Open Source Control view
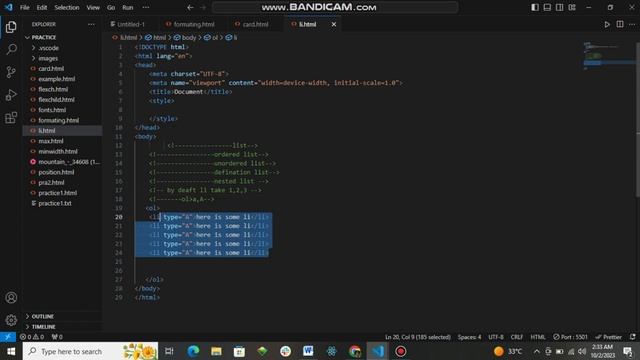The height and width of the screenshot is (360, 640). (x=11, y=72)
